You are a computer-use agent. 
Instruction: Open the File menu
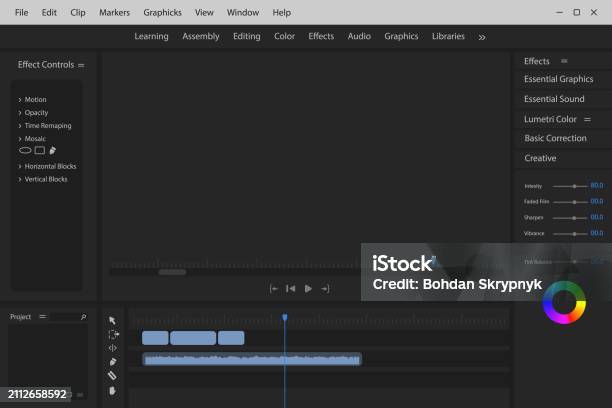tap(21, 12)
